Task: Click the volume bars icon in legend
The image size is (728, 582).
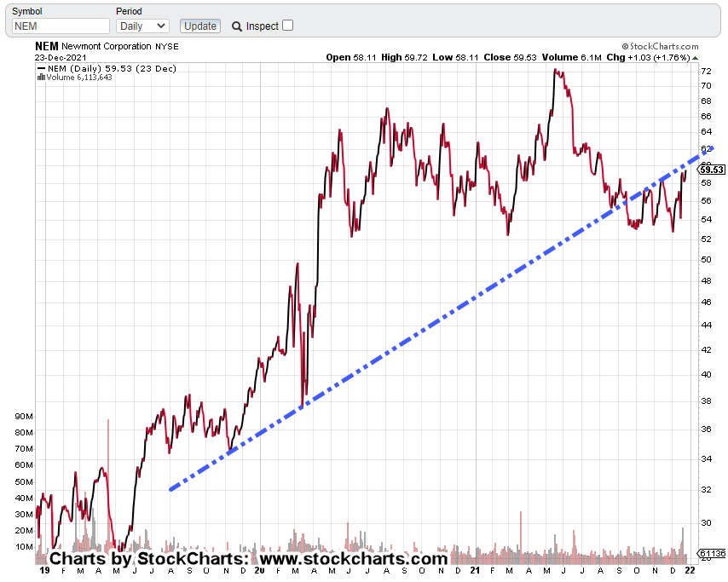Action: click(40, 77)
